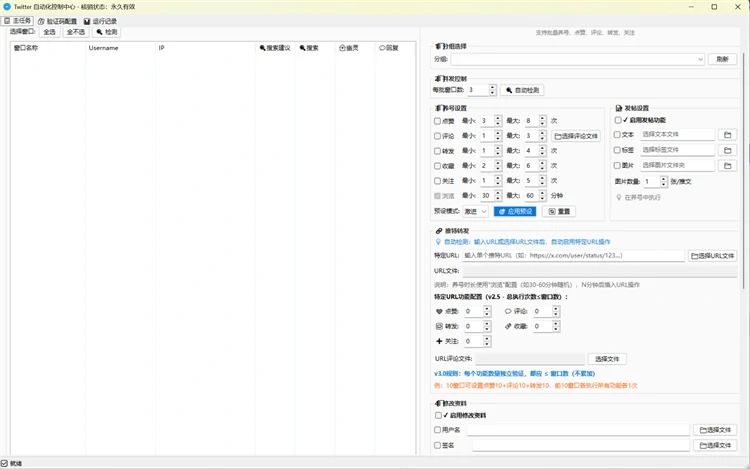Enable the 收藏 checkbox in 养号设置
The height and width of the screenshot is (469, 750).
point(437,166)
